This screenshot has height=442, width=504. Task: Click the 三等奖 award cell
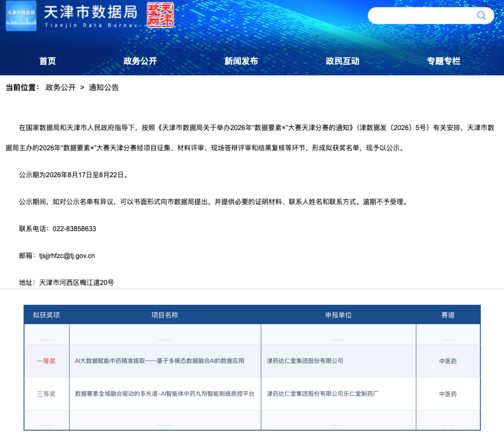coord(46,394)
